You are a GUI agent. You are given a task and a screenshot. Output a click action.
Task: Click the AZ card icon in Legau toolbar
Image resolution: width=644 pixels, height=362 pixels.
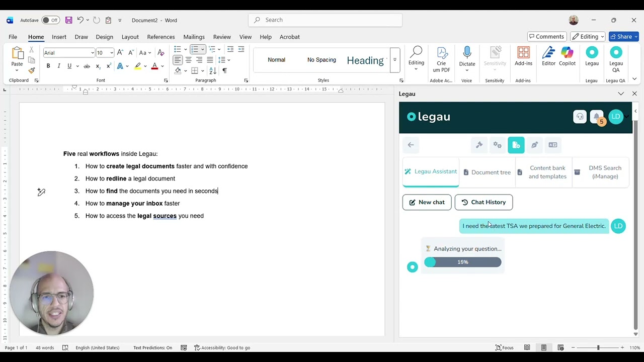click(553, 145)
